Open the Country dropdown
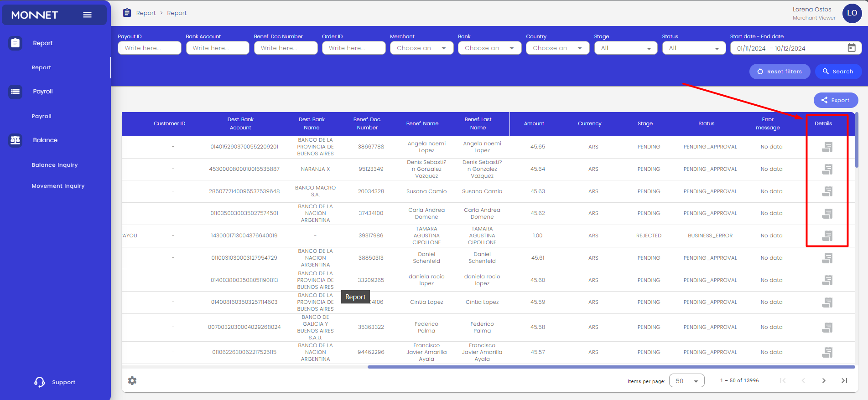This screenshot has height=400, width=868. point(557,48)
